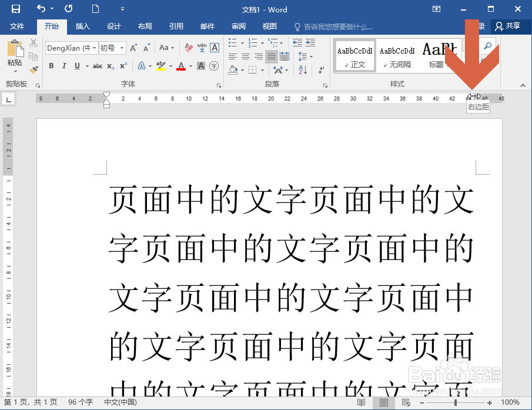Switch to the 设计 tab

click(113, 26)
